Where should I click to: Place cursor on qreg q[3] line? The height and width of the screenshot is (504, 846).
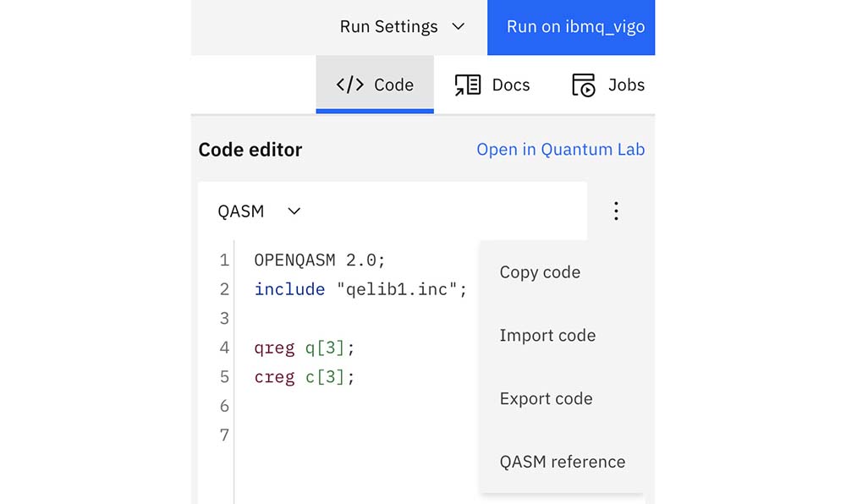point(305,348)
